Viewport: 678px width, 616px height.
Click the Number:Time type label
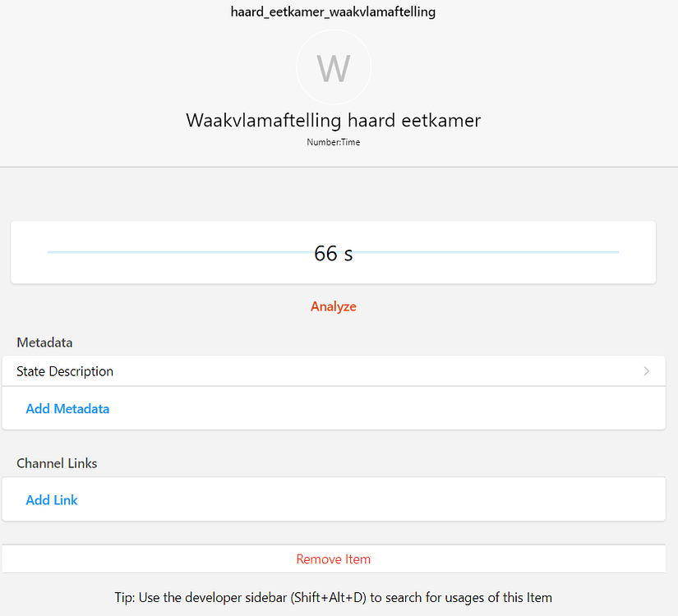pos(333,141)
